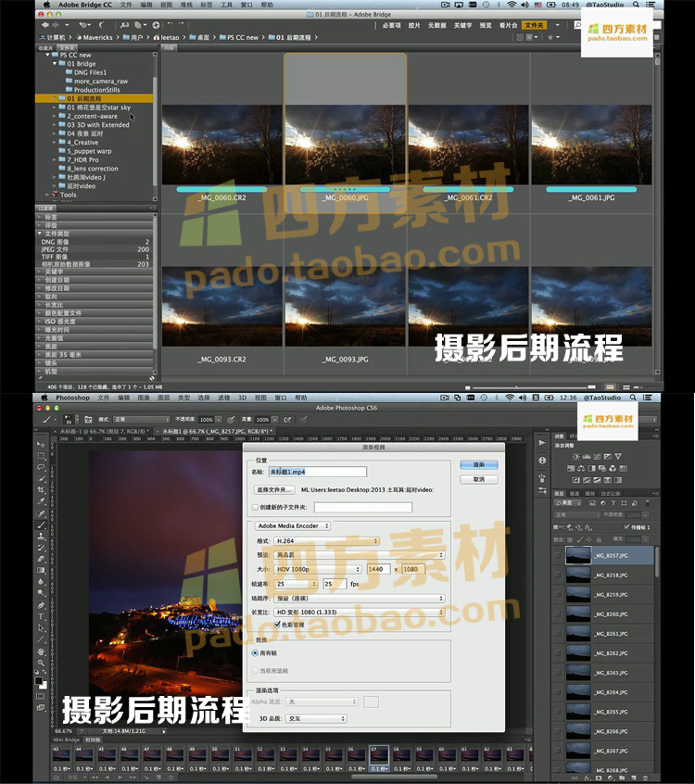Open the Info panel icon
The image size is (695, 784).
tap(542, 460)
